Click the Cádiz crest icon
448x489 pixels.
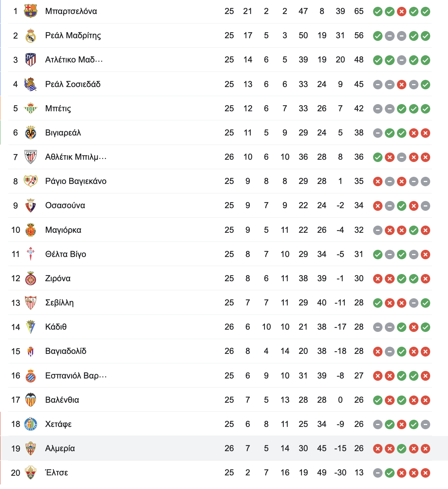point(31,327)
